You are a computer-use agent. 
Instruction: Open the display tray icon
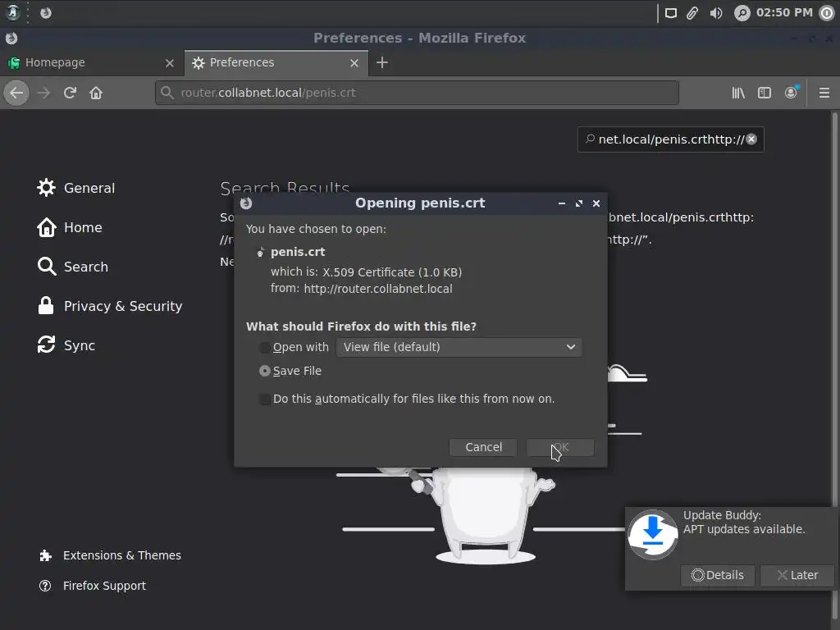(671, 13)
